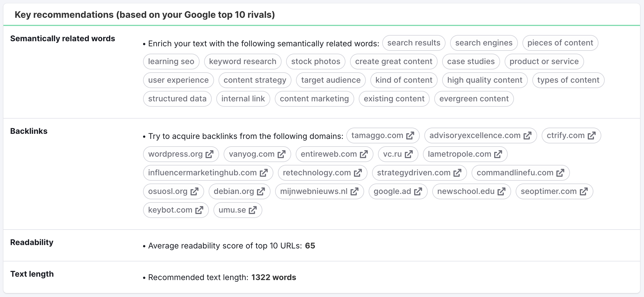Open external link icon next to wordpress.org
Viewport: 644px width, 297px height.
pyautogui.click(x=209, y=154)
